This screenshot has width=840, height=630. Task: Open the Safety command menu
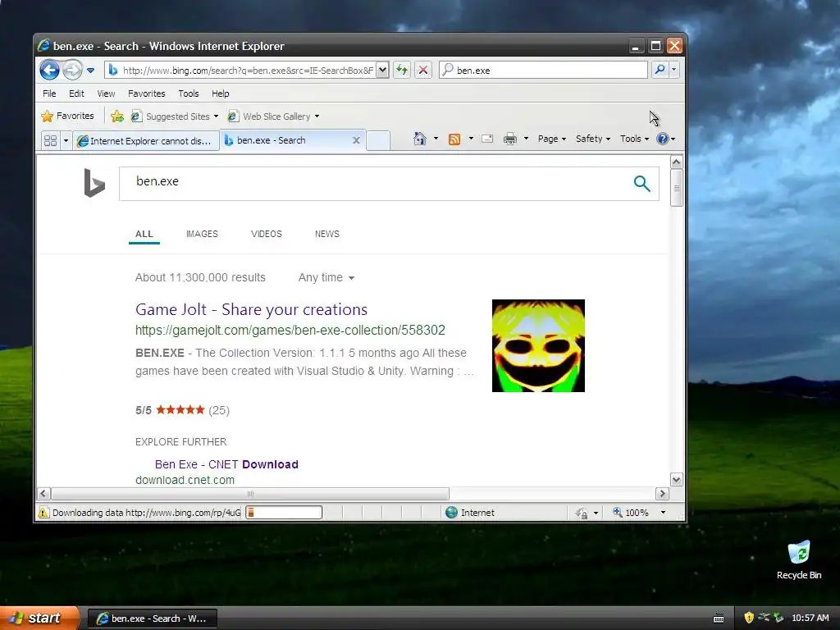[592, 139]
